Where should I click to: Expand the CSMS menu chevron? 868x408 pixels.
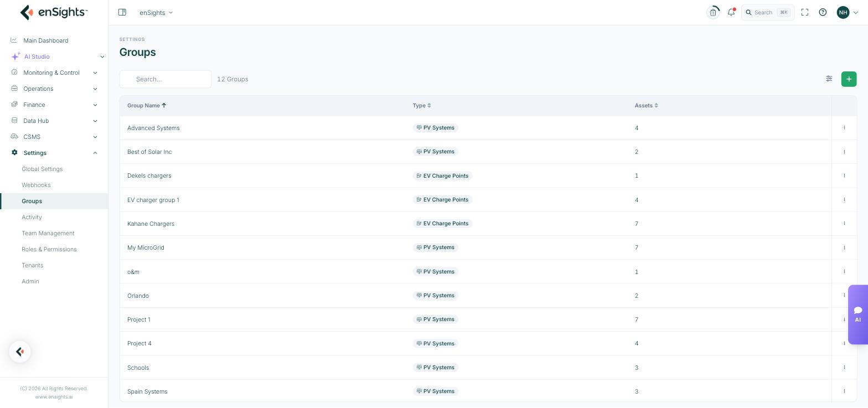pos(95,137)
